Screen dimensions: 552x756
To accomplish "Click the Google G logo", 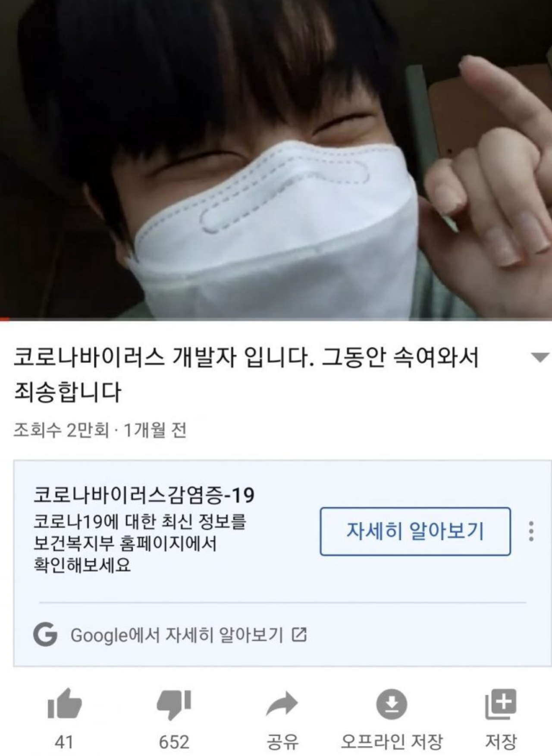I will [x=45, y=634].
